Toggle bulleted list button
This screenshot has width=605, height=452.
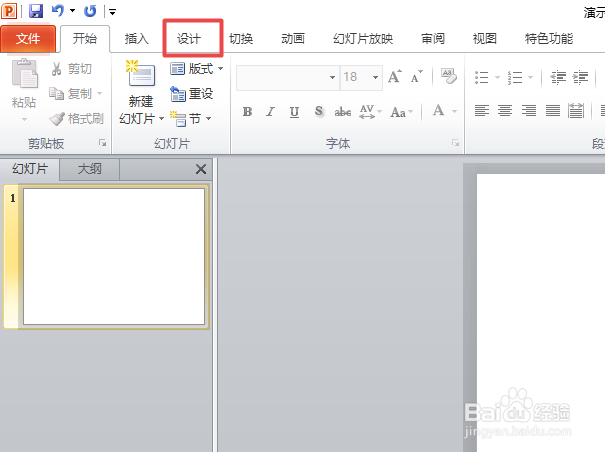point(481,77)
